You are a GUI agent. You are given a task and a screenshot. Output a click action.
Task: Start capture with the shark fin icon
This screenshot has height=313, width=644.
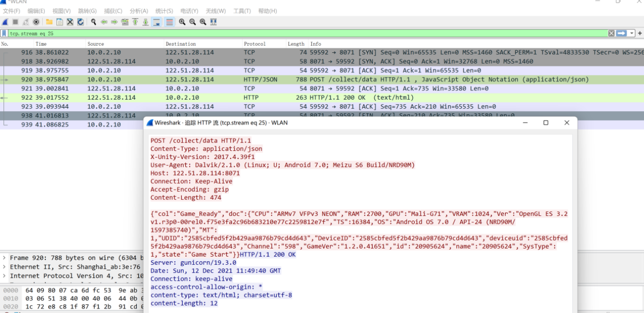tap(5, 22)
